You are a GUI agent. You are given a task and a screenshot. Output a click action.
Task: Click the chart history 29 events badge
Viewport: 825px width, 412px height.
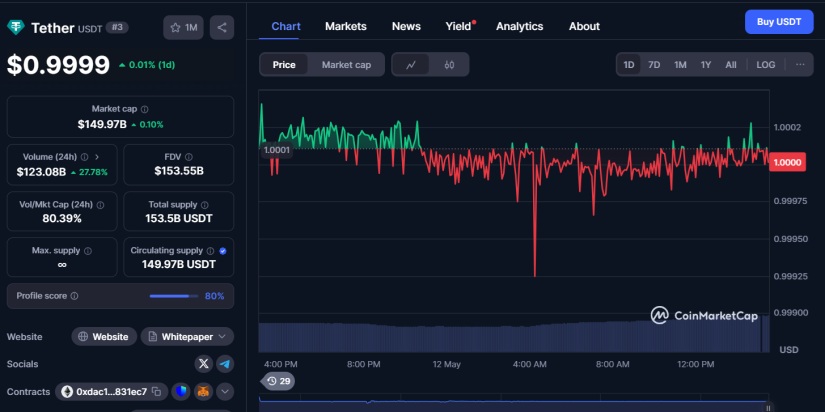(278, 381)
